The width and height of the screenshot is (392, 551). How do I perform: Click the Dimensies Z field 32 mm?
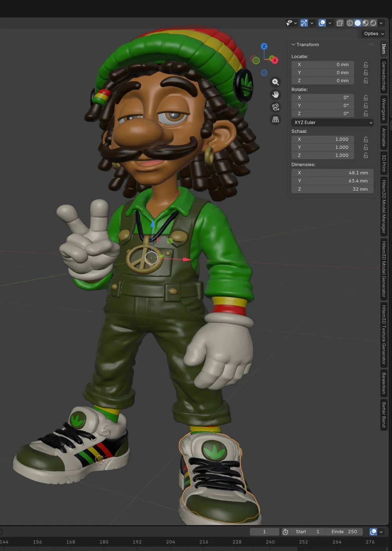pyautogui.click(x=332, y=189)
